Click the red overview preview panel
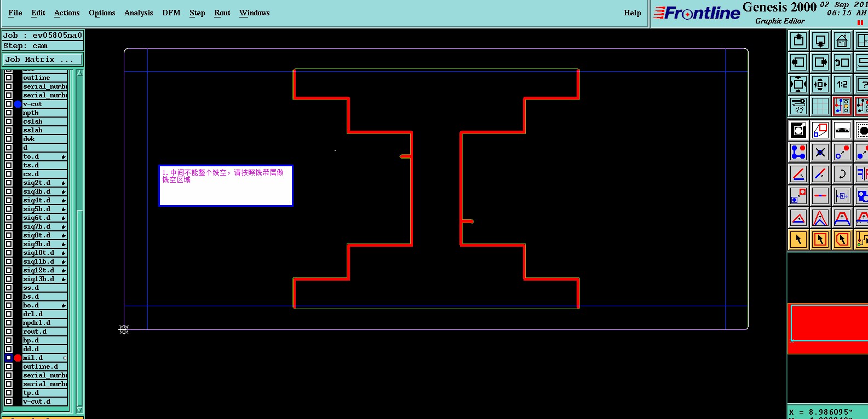The image size is (868, 419). [x=827, y=329]
